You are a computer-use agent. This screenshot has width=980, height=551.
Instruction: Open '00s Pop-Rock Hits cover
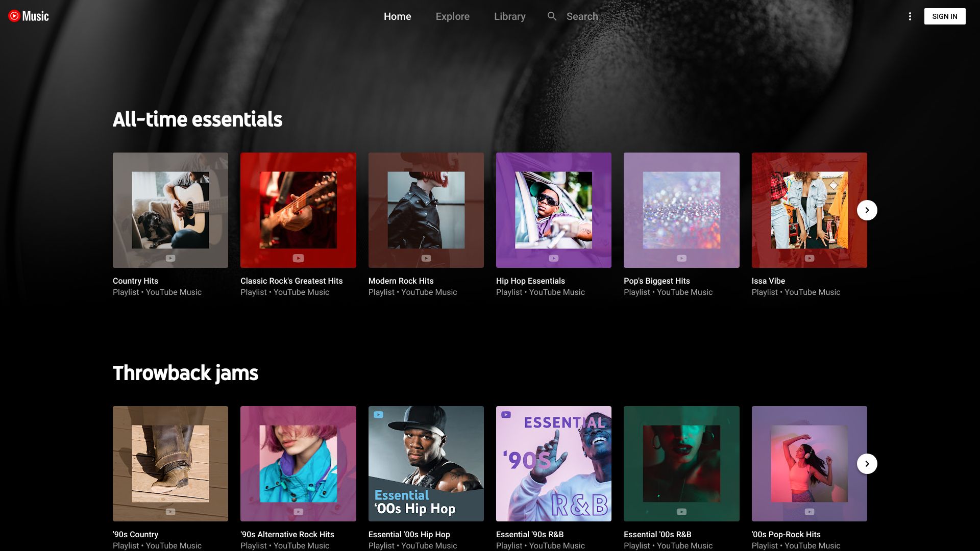coord(809,464)
